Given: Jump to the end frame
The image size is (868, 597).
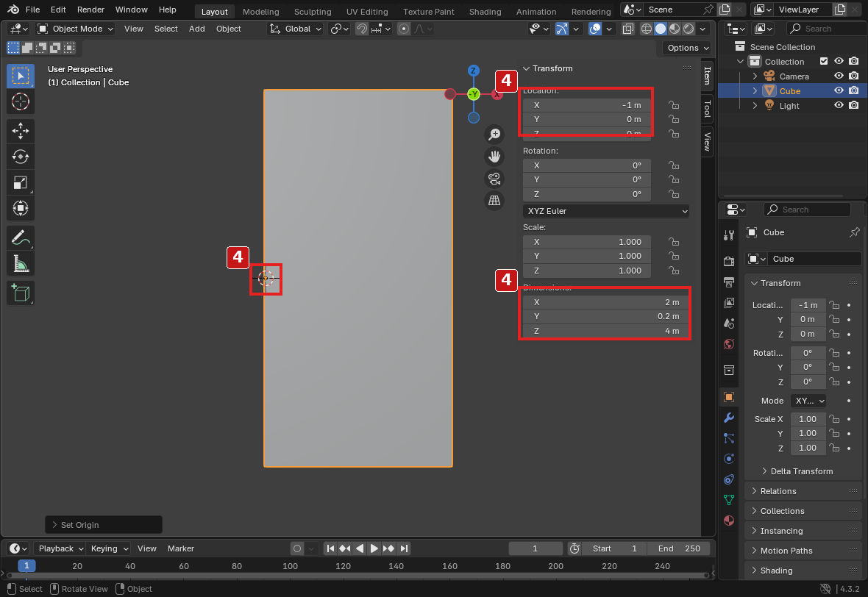Looking at the screenshot, I should click(404, 548).
